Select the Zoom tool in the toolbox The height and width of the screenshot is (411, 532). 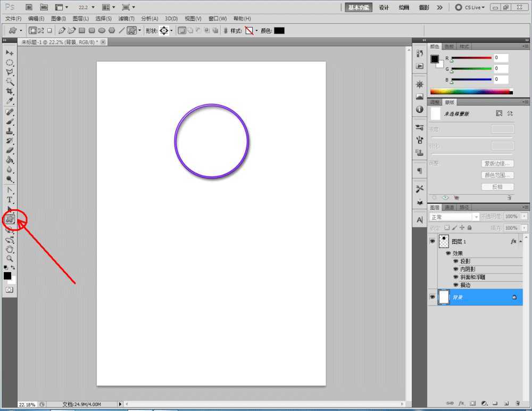(x=10, y=259)
